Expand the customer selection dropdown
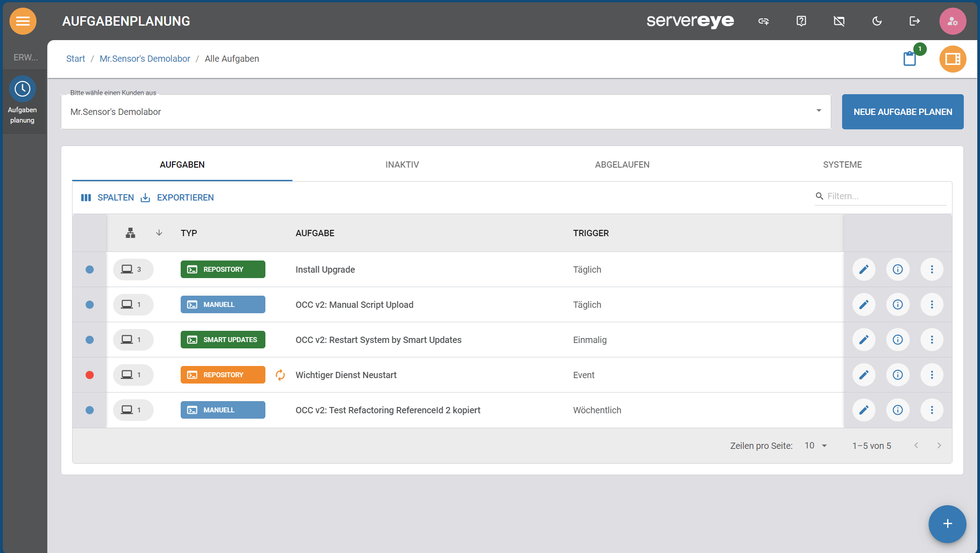The image size is (980, 553). click(819, 111)
